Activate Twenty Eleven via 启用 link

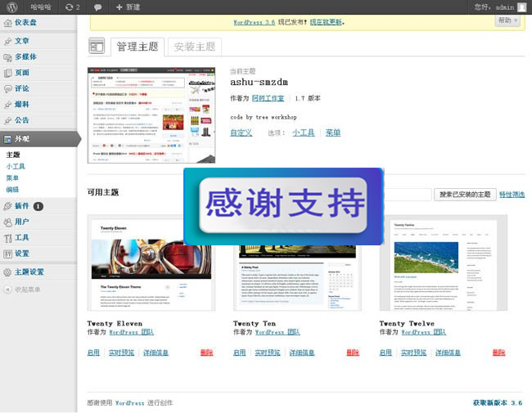click(93, 352)
